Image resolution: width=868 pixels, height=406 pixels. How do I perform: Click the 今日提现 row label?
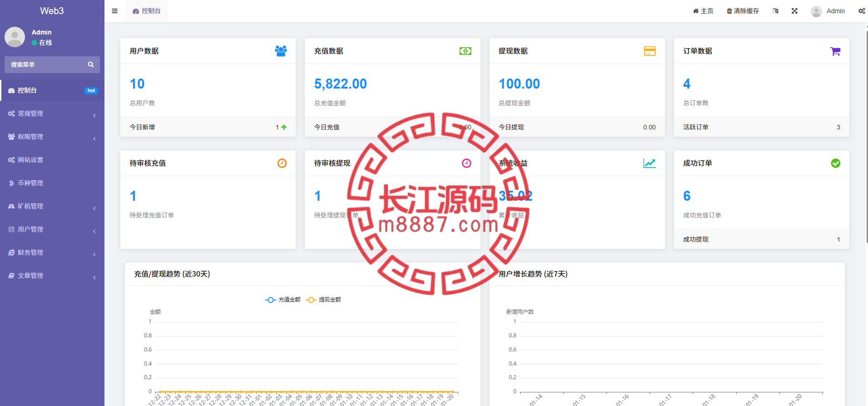pyautogui.click(x=511, y=127)
